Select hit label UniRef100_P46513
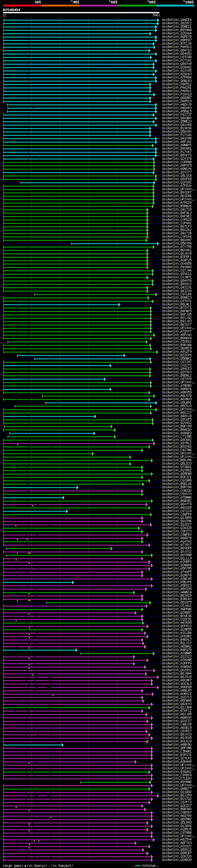Image resolution: width=197 pixels, height=868 pixels. pos(176,47)
